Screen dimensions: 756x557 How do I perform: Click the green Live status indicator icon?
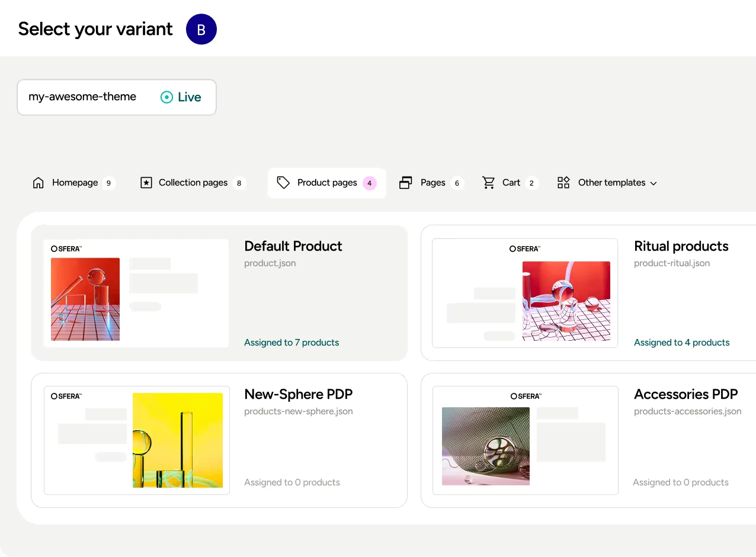pyautogui.click(x=167, y=97)
